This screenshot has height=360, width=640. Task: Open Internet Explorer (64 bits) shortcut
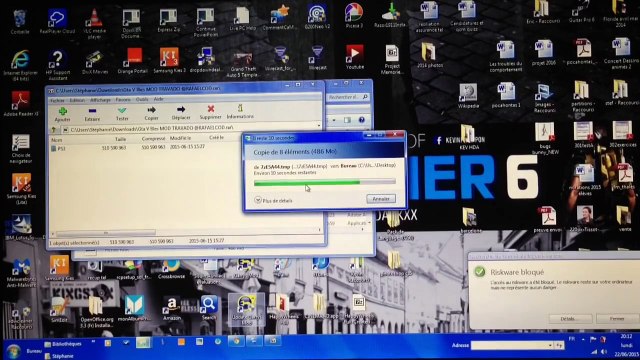coord(20,64)
